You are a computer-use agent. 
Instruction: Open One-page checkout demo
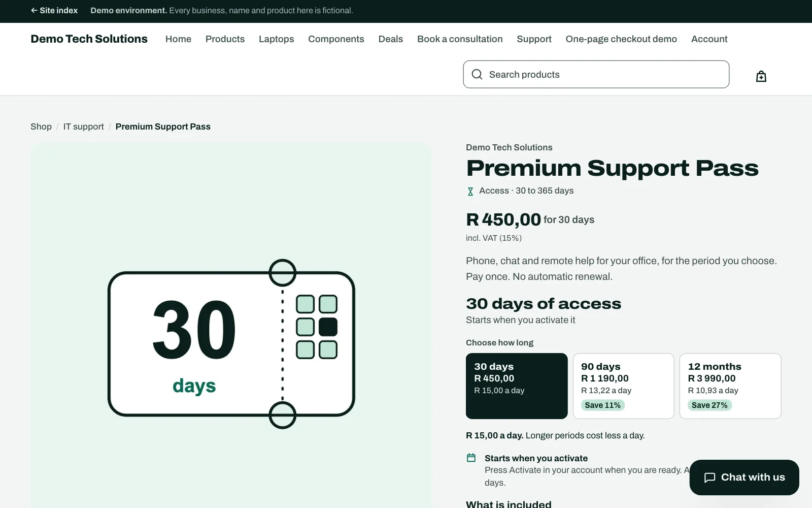(621, 39)
